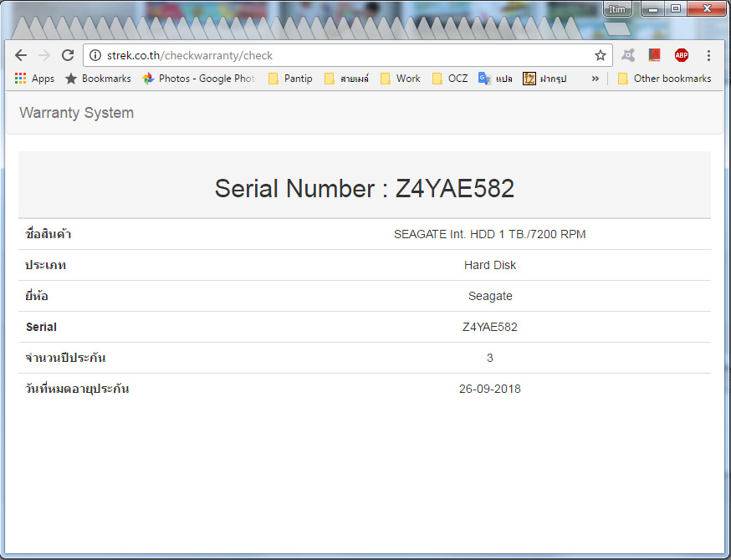Image resolution: width=731 pixels, height=560 pixels.
Task: Open the Apps grid shortcut
Action: click(34, 79)
